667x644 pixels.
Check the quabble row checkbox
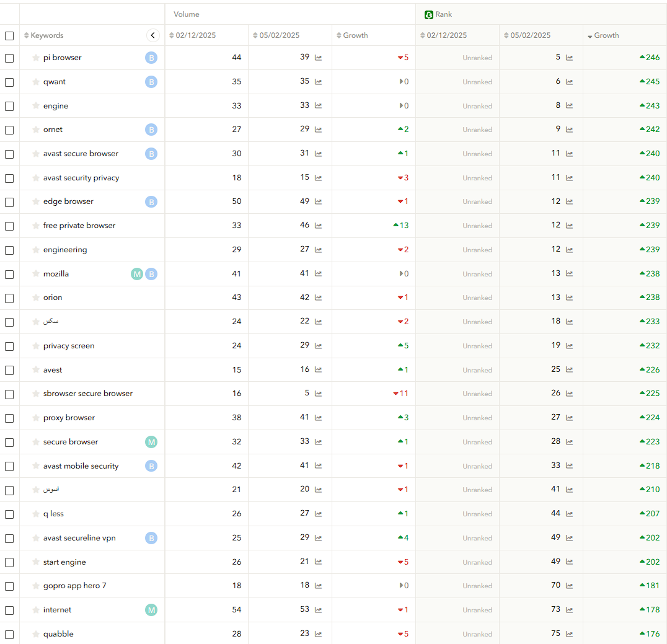tap(9, 635)
